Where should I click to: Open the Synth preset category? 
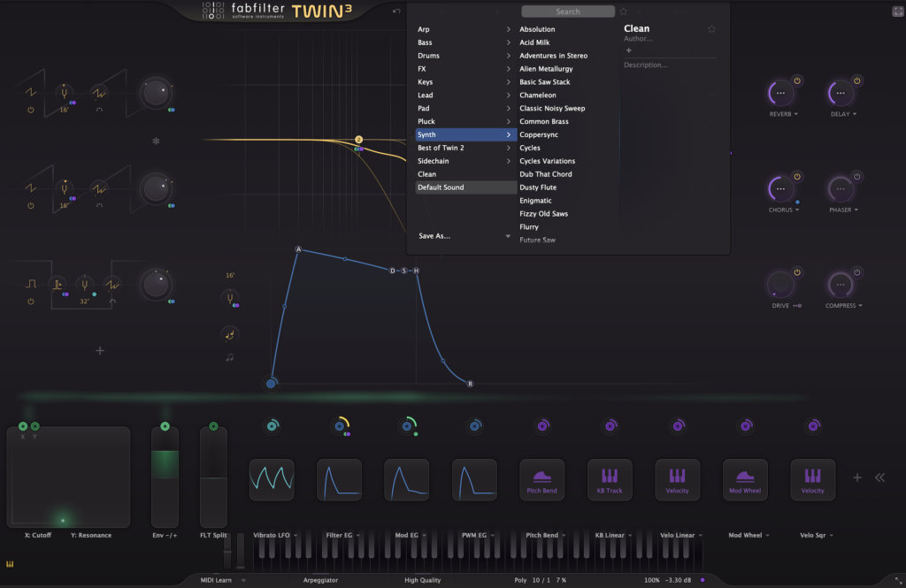click(x=465, y=134)
